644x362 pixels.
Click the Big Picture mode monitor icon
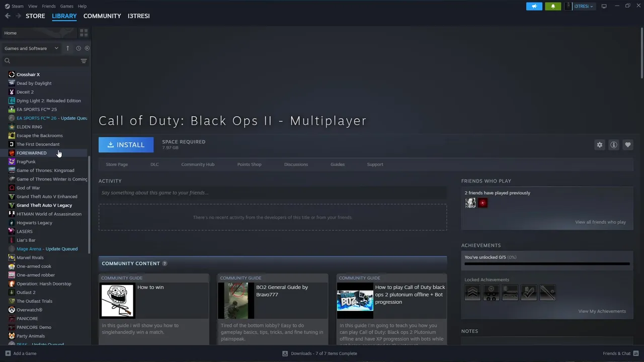click(x=604, y=6)
